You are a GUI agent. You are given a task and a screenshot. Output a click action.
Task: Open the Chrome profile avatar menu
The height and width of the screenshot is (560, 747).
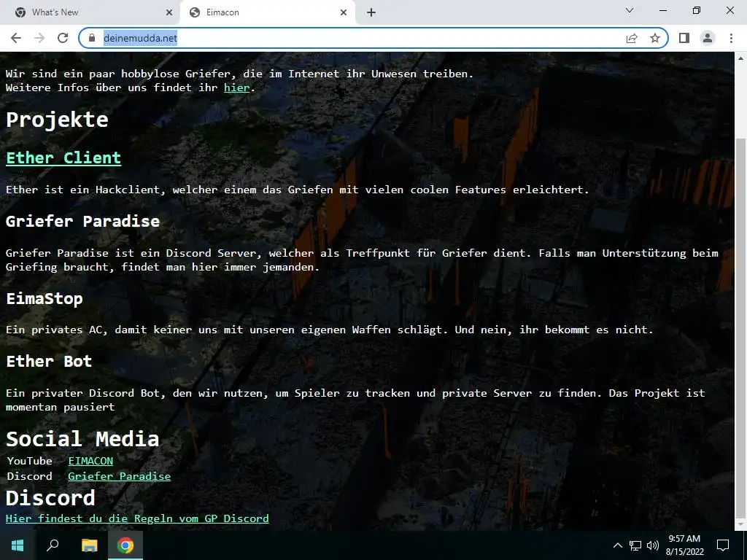click(708, 38)
